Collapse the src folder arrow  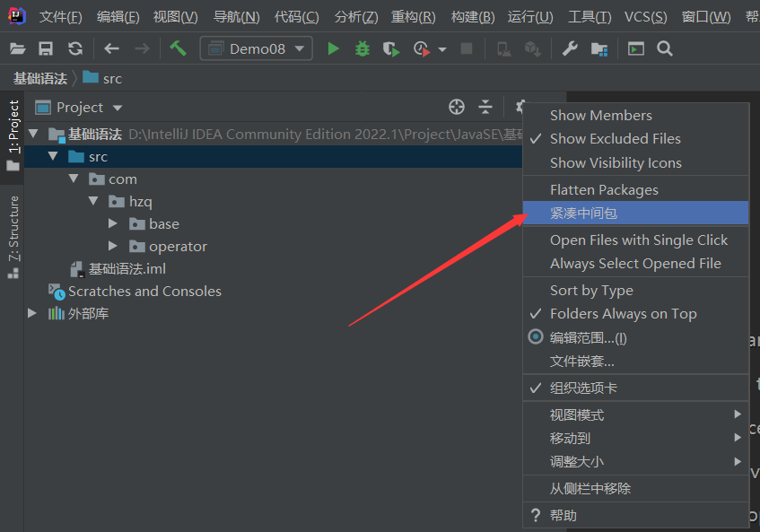(x=53, y=156)
